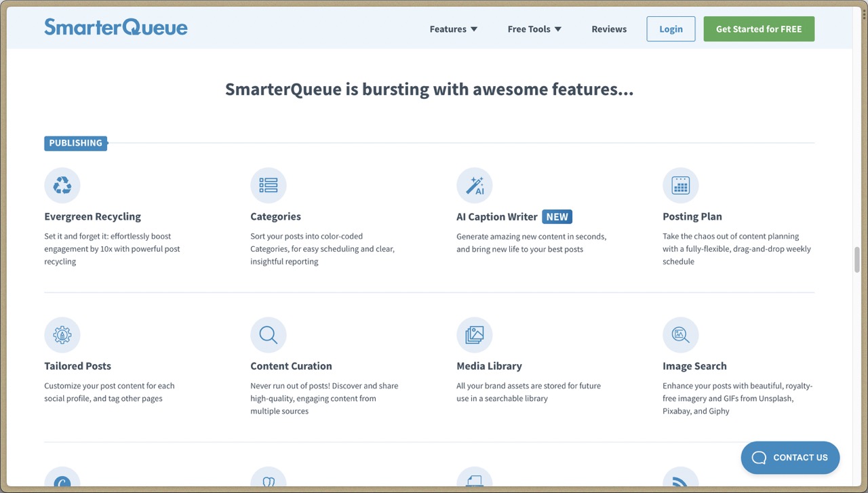The image size is (868, 493).
Task: Open the Image Search feature title
Action: pyautogui.click(x=694, y=366)
